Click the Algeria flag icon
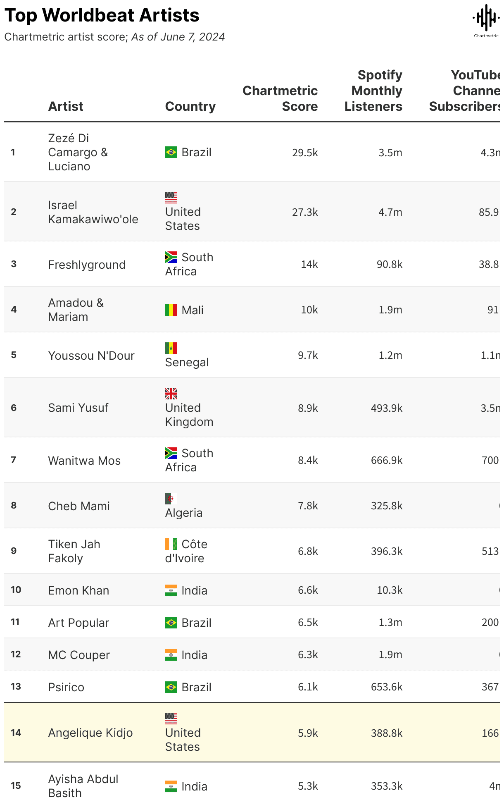Viewport: 504px width, 812px height. pyautogui.click(x=171, y=499)
